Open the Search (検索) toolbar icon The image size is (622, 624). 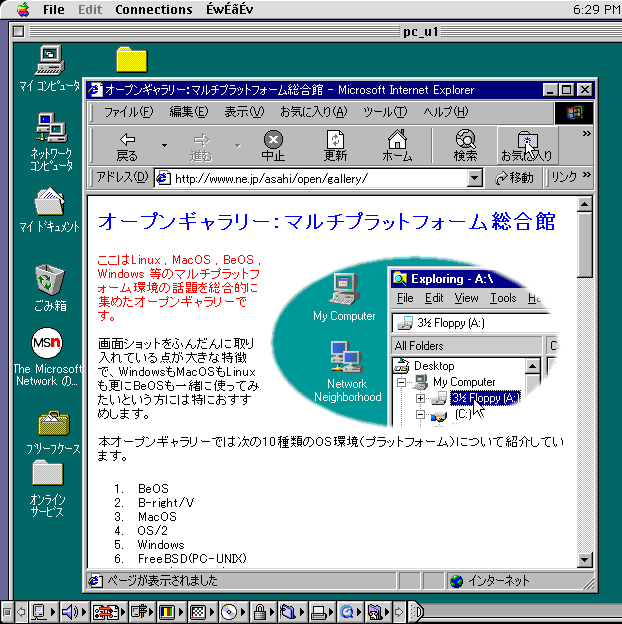[465, 146]
